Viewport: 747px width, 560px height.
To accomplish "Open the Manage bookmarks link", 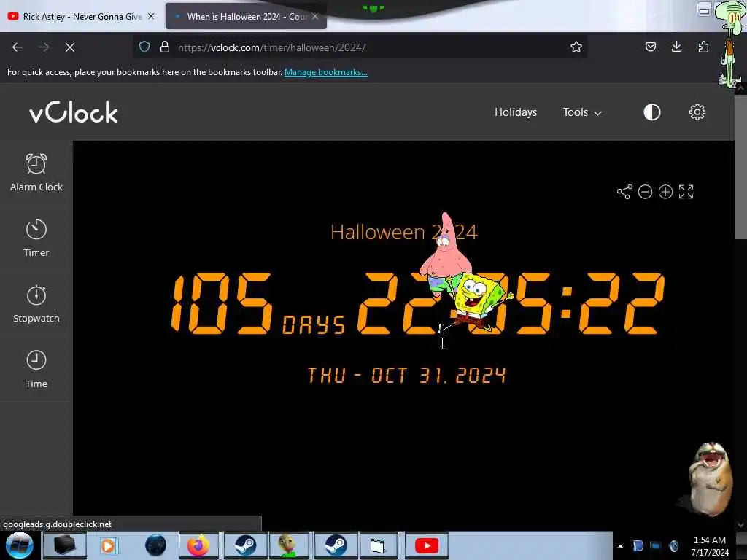I will 326,72.
